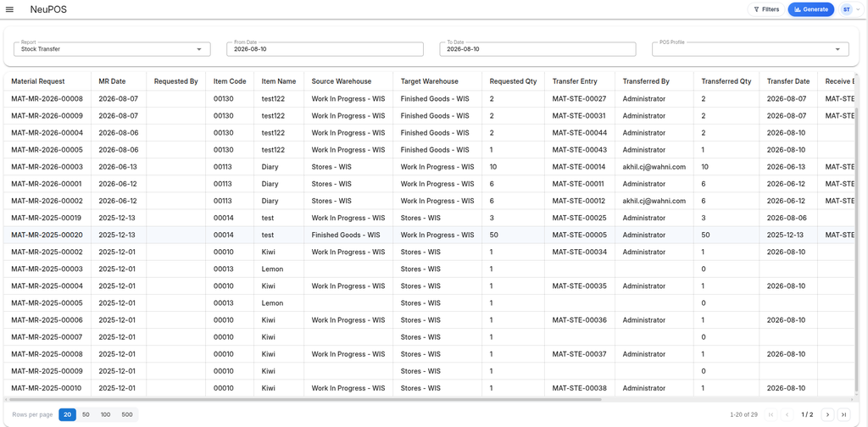Viewport: 868px width, 427px height.
Task: Click the Item Code column header
Action: pyautogui.click(x=230, y=81)
